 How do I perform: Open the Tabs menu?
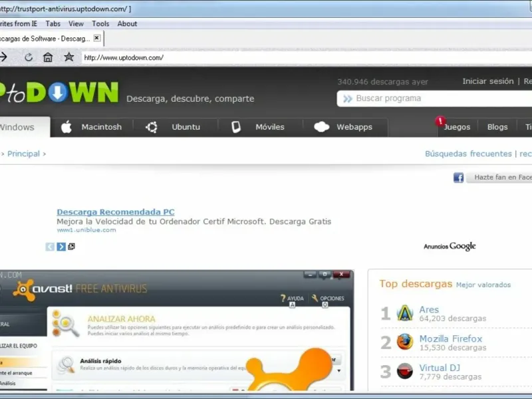coord(53,24)
